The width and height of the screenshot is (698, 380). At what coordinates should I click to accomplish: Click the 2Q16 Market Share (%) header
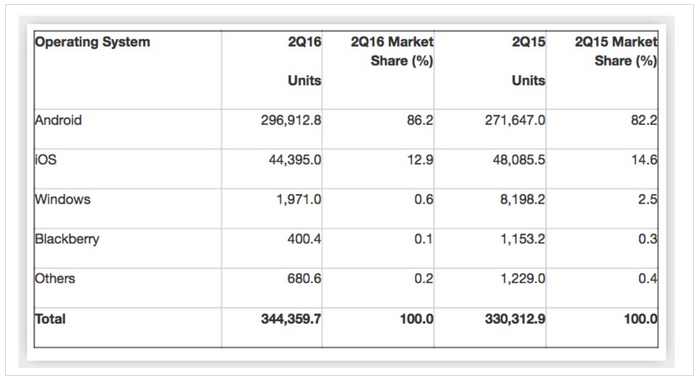click(x=392, y=51)
